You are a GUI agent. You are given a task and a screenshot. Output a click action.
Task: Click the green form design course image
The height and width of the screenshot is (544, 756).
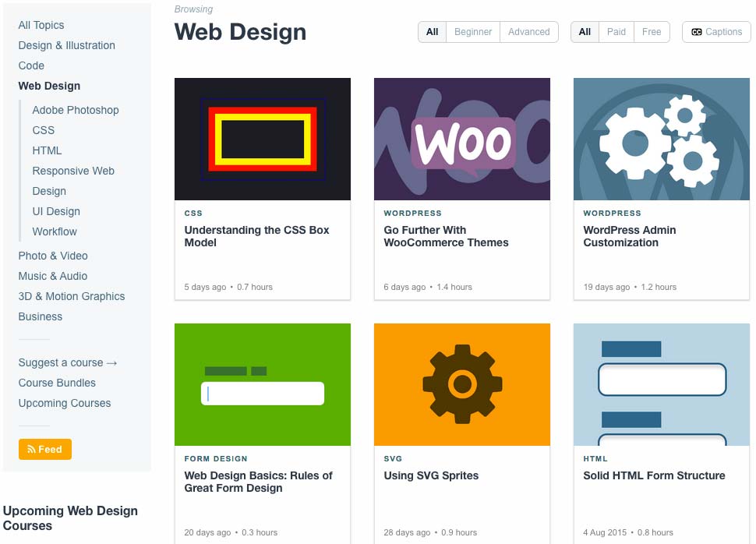click(x=263, y=384)
